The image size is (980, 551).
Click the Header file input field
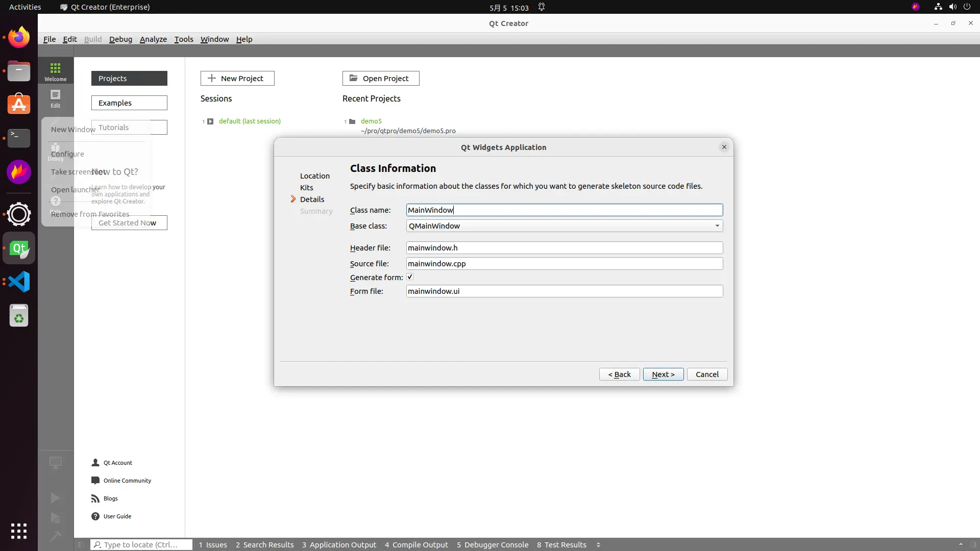pyautogui.click(x=564, y=248)
